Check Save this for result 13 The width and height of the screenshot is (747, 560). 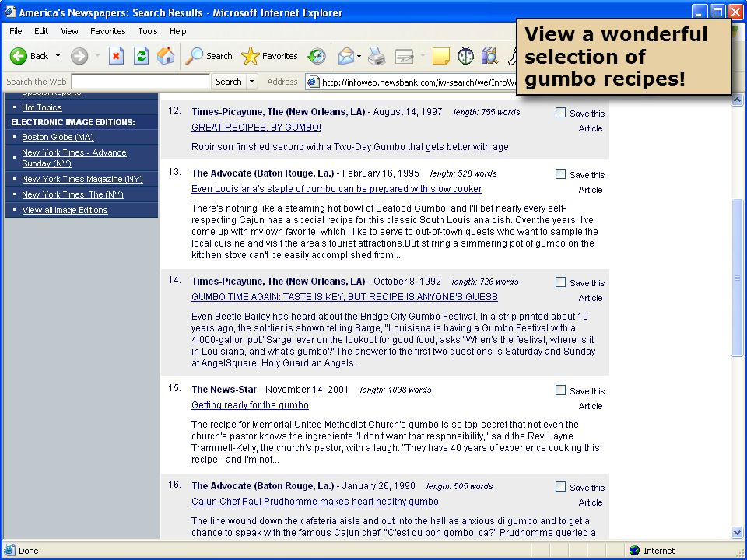(561, 174)
